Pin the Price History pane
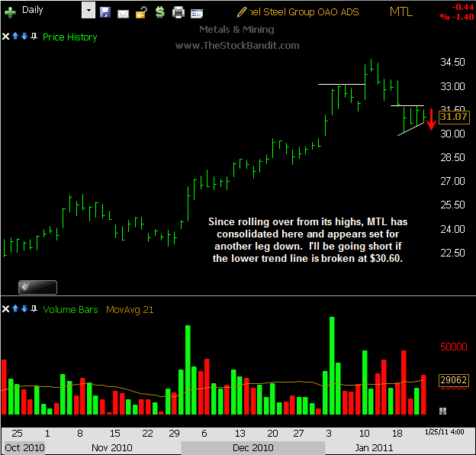476x455 pixels. click(34, 37)
